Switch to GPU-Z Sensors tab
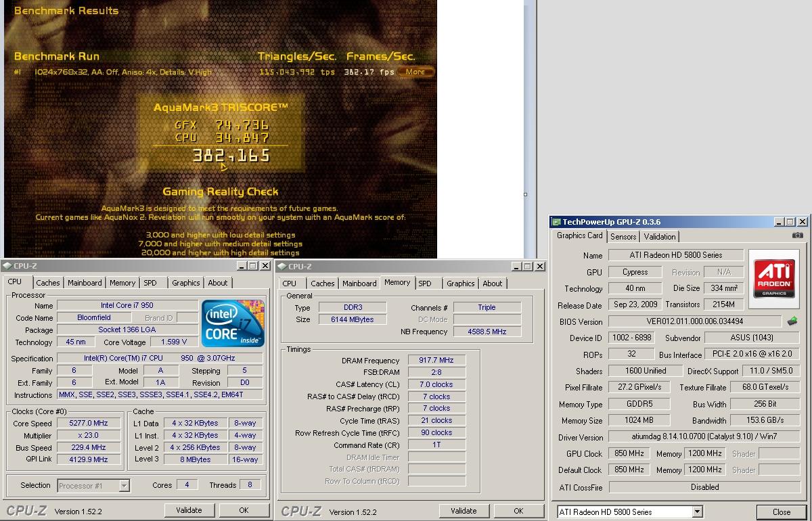Image resolution: width=812 pixels, height=521 pixels. pyautogui.click(x=623, y=236)
